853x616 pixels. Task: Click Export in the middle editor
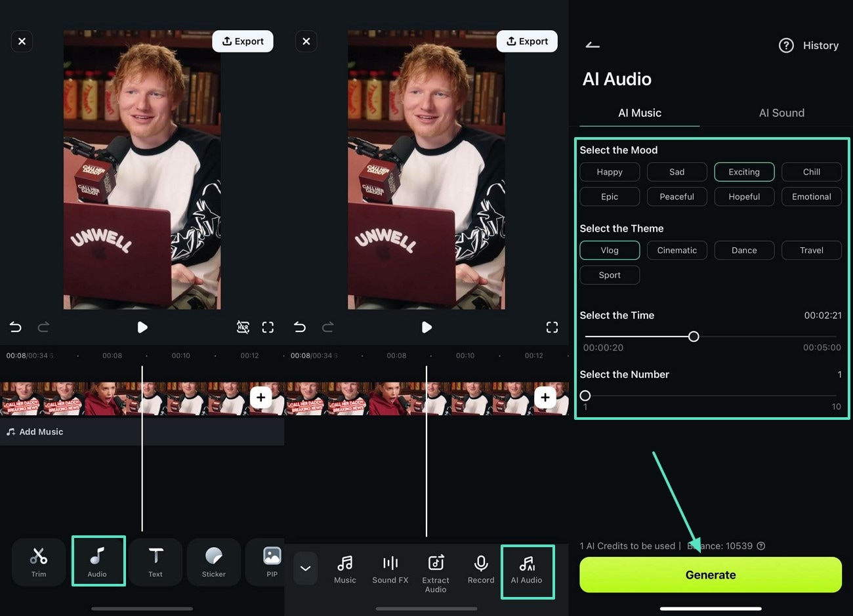click(527, 41)
